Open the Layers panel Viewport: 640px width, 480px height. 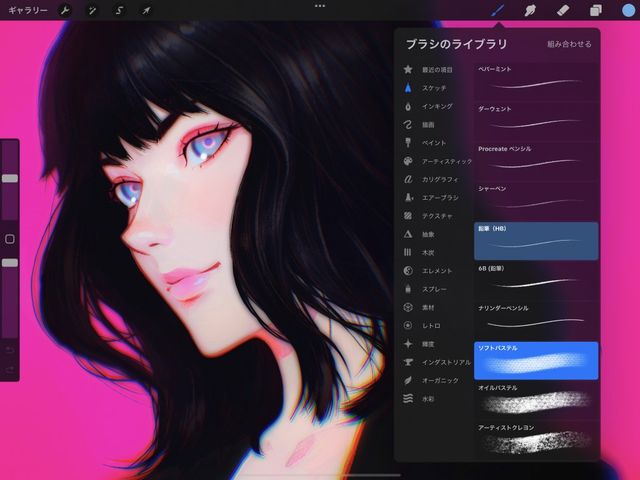point(596,10)
